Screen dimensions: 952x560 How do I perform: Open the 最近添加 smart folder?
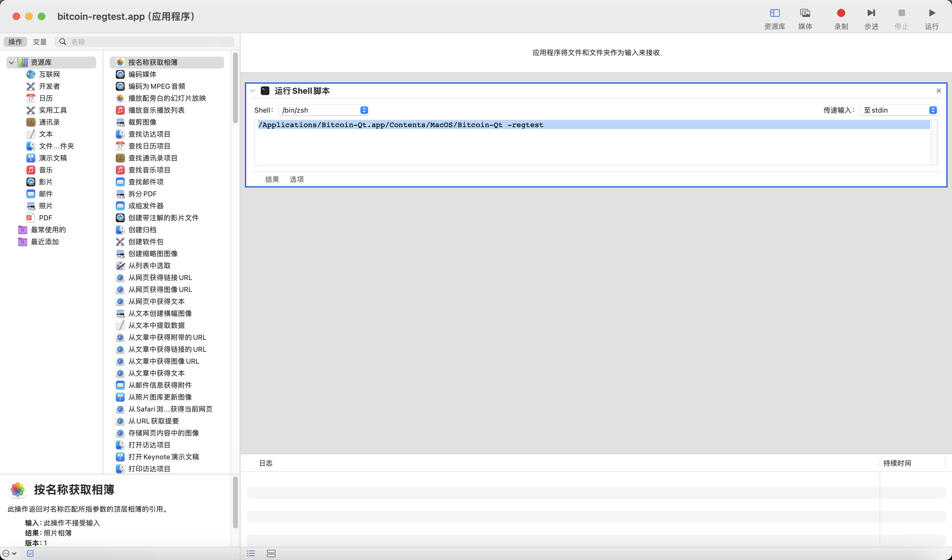(x=45, y=242)
